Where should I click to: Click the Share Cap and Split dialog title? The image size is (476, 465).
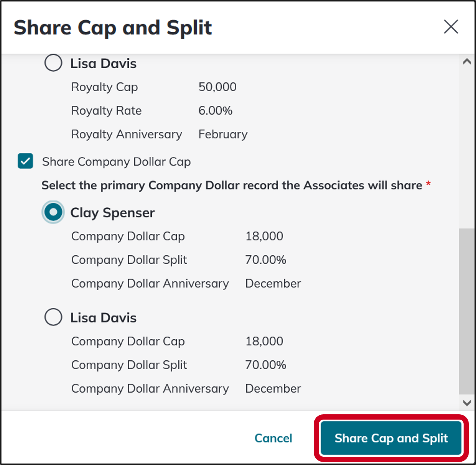[113, 27]
